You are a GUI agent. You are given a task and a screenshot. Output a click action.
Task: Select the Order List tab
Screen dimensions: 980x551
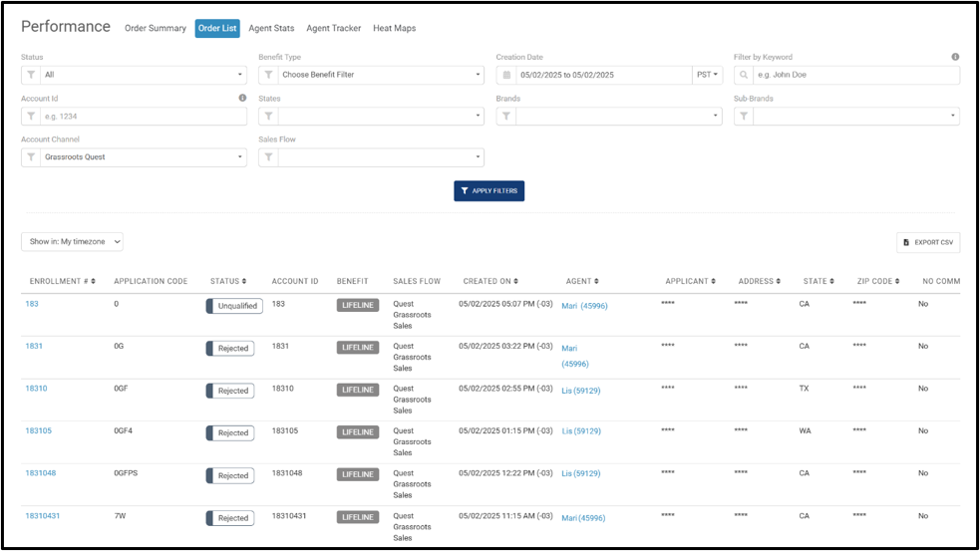pyautogui.click(x=217, y=28)
